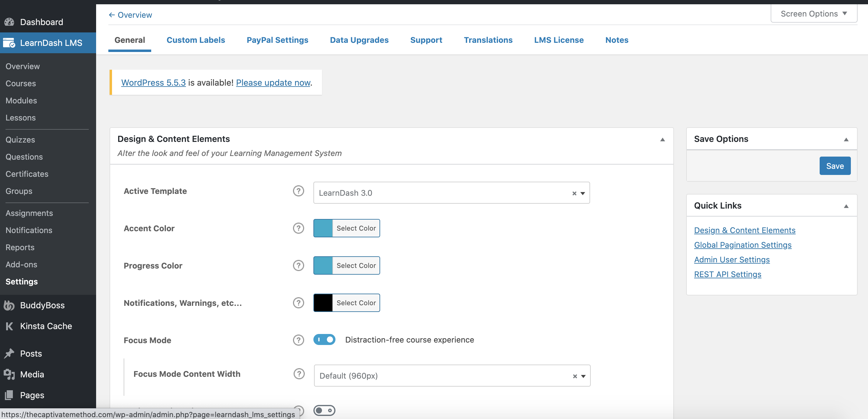Click the black Notifications color swatch
The height and width of the screenshot is (419, 868).
(x=323, y=302)
